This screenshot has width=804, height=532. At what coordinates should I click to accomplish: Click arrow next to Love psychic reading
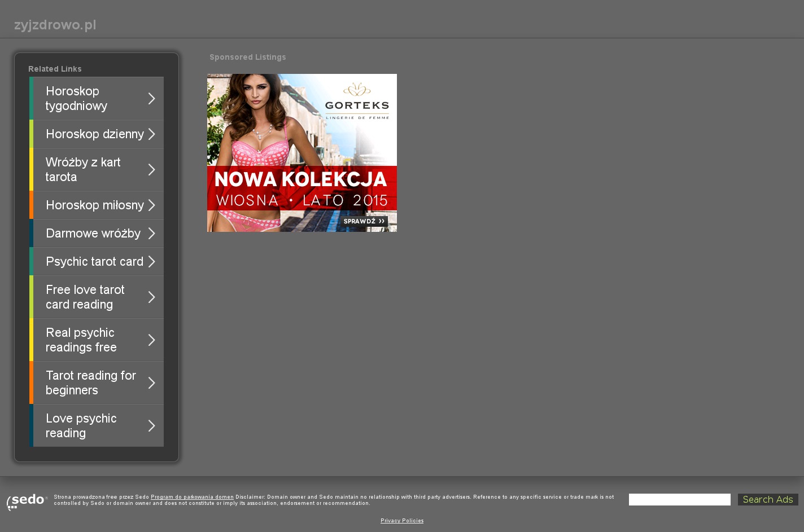click(x=151, y=426)
